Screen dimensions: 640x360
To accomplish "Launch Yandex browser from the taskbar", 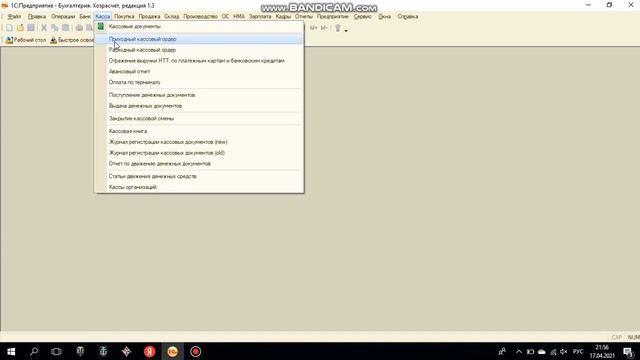I will [x=149, y=351].
